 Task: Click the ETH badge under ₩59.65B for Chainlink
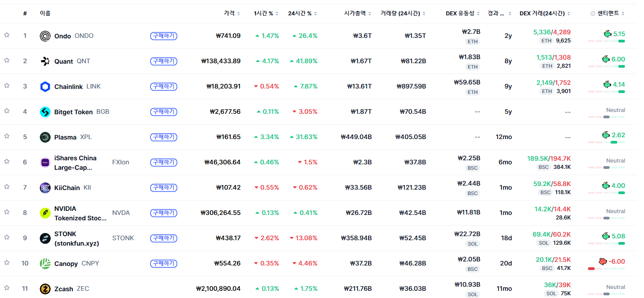pyautogui.click(x=473, y=92)
